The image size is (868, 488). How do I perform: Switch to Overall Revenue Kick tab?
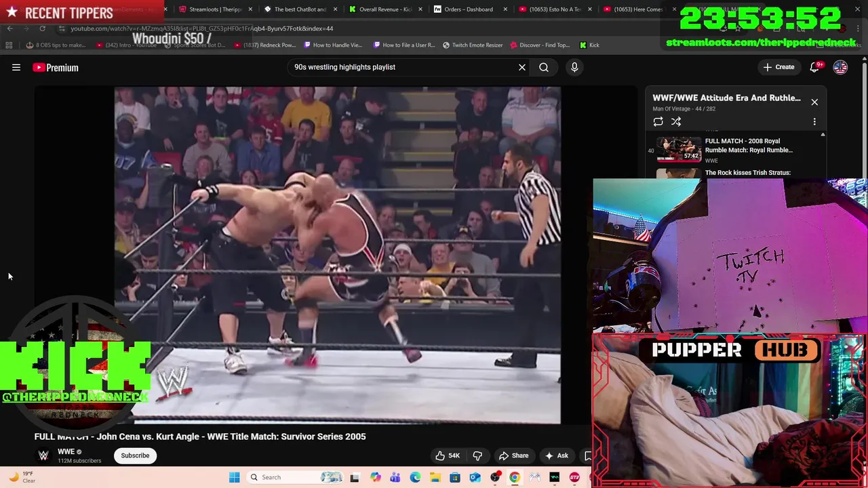(x=385, y=9)
